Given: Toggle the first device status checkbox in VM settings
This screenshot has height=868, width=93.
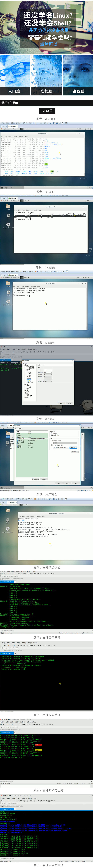Looking at the screenshot, I should [x=51, y=433].
